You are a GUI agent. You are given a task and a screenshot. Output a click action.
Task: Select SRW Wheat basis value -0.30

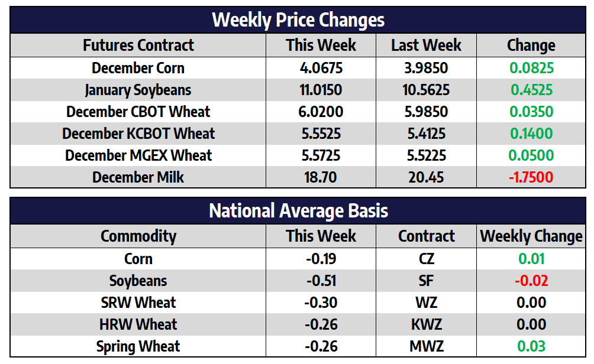point(321,303)
